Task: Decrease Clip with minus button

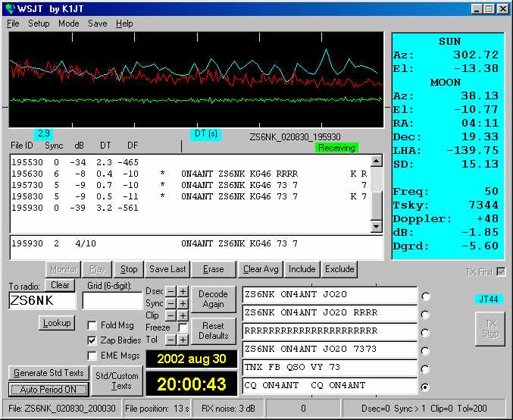Action: pos(171,315)
